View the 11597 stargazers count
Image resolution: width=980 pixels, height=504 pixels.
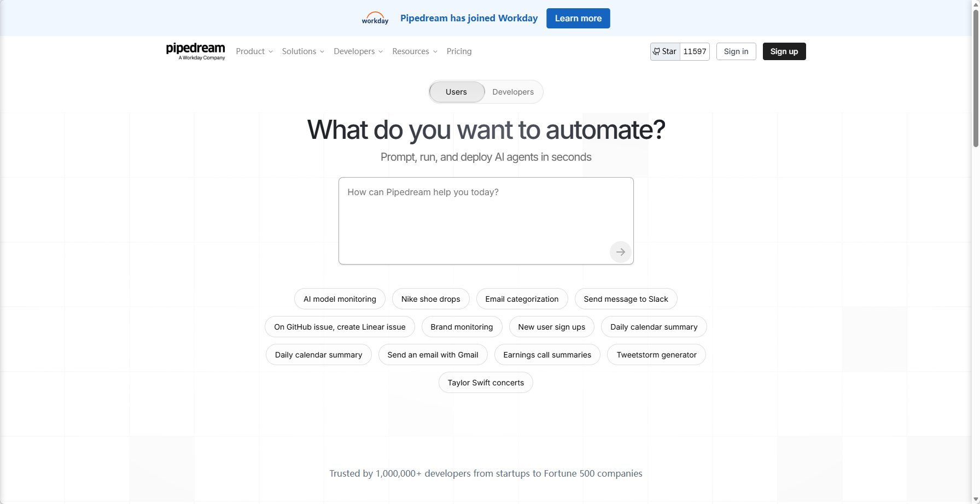[x=695, y=51]
